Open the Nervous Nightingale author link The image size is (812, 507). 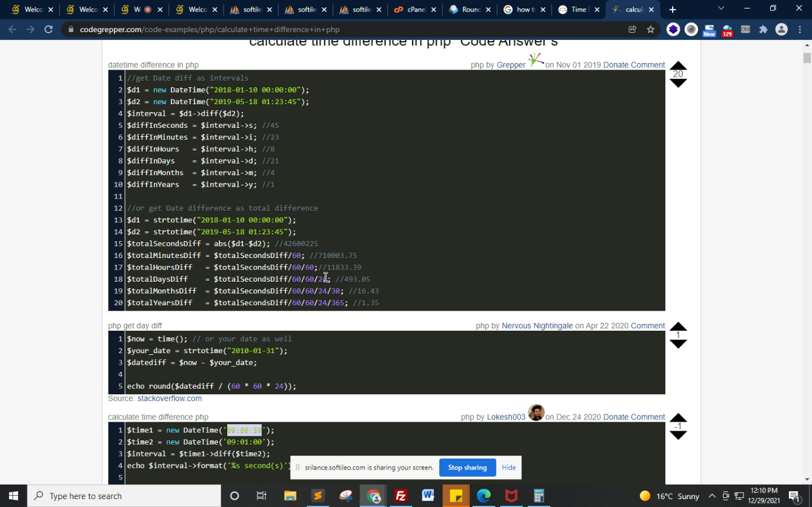click(537, 326)
